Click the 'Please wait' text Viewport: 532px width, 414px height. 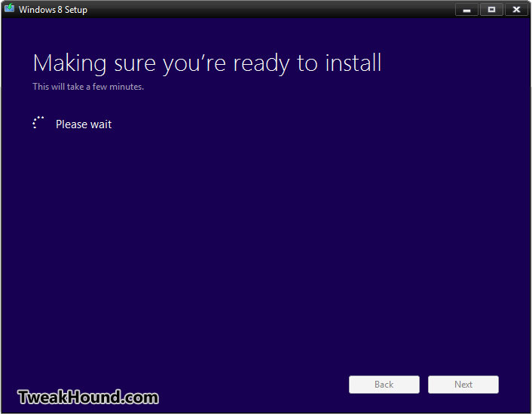84,124
